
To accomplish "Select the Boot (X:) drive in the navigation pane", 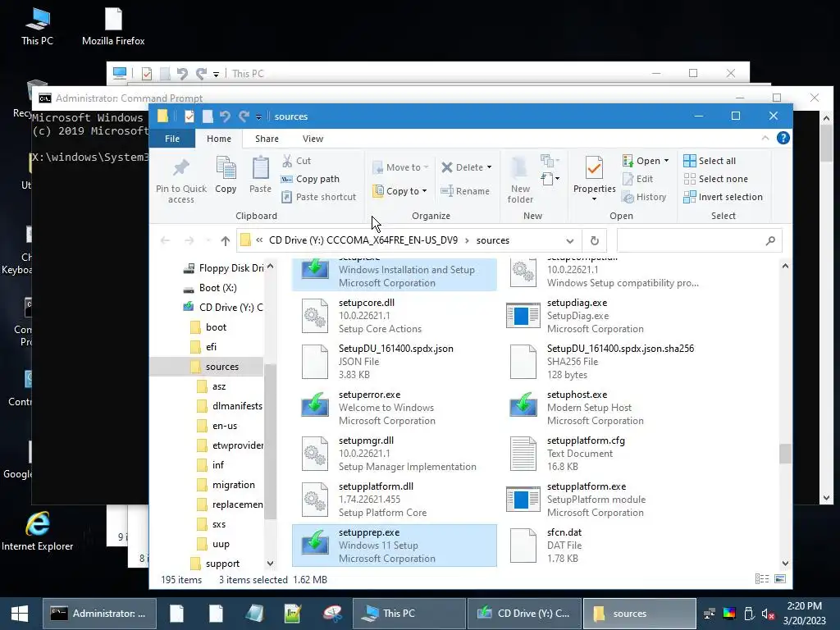I will coord(218,288).
